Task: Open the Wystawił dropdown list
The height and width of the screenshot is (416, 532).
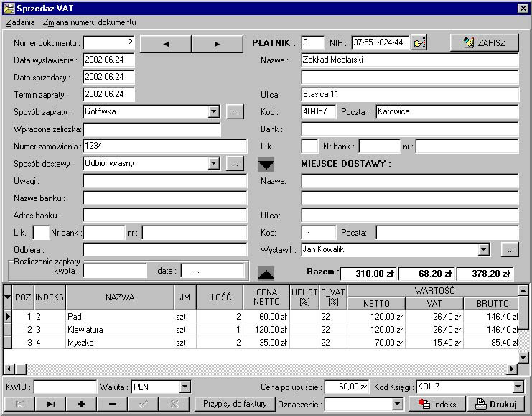Action: click(484, 250)
